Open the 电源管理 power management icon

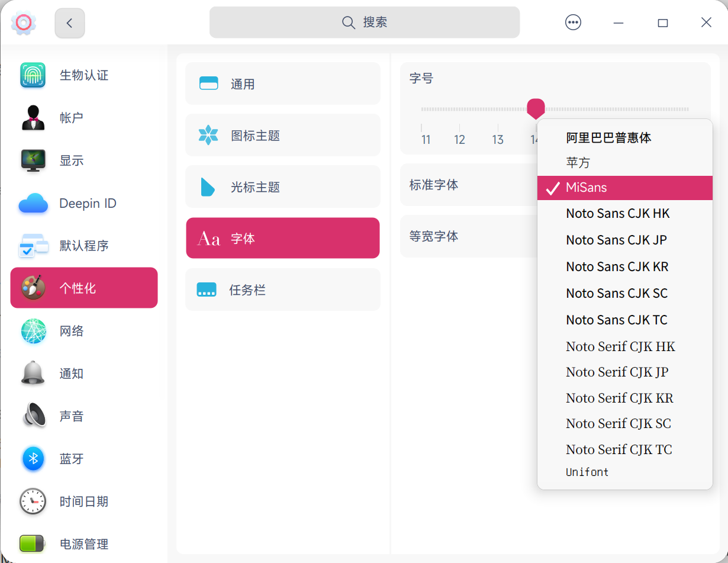pyautogui.click(x=33, y=543)
